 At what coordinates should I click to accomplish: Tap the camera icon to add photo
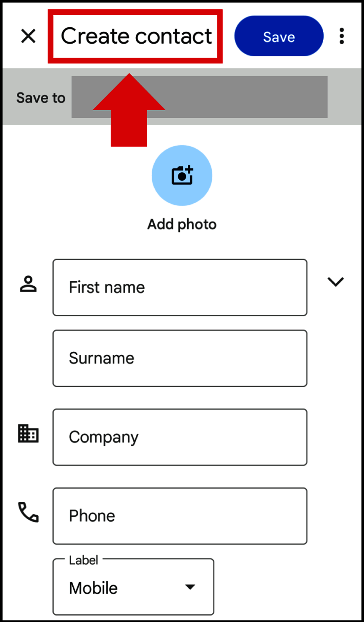(182, 175)
